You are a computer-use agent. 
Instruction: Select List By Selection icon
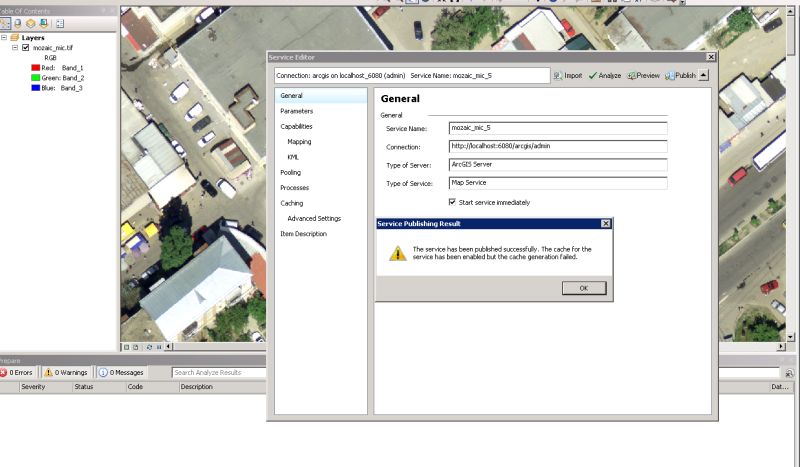click(43, 23)
